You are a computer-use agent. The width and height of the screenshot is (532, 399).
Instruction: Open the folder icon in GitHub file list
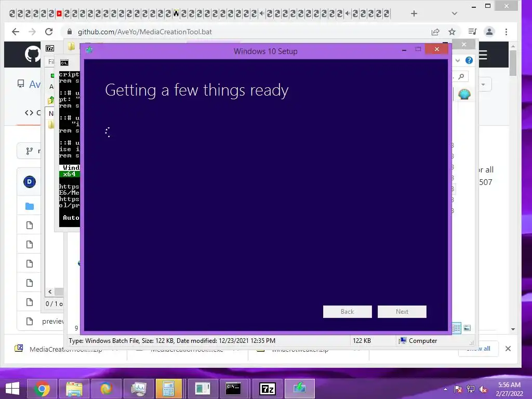30,206
